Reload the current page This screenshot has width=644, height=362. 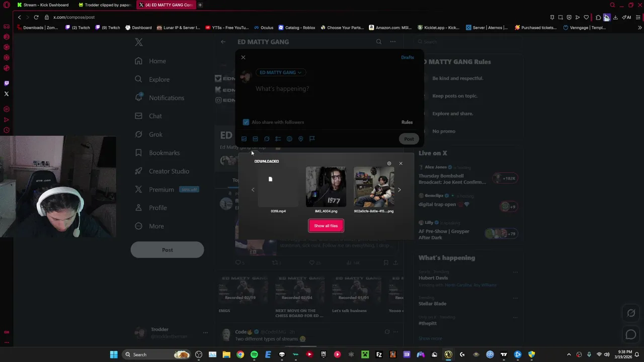pos(36,17)
